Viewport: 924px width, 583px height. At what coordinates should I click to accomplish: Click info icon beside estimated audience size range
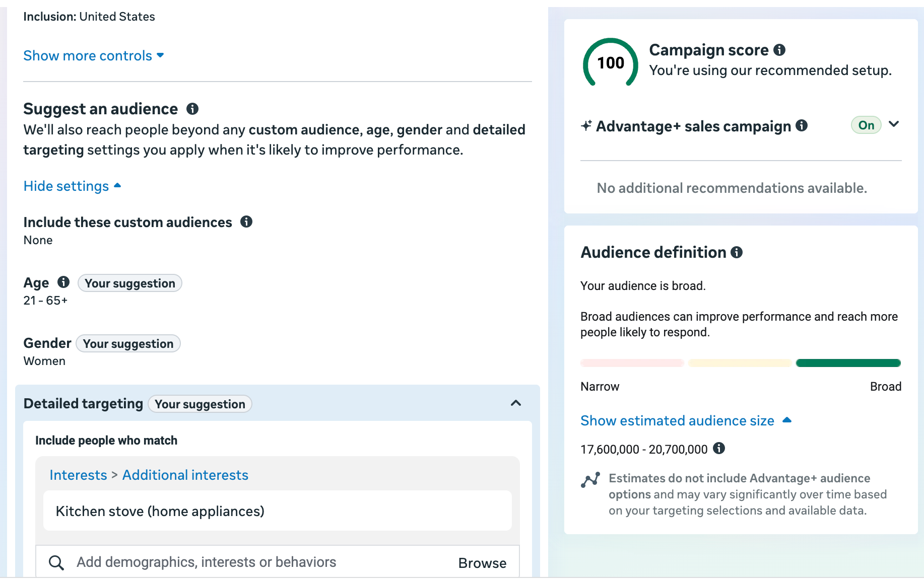click(719, 448)
